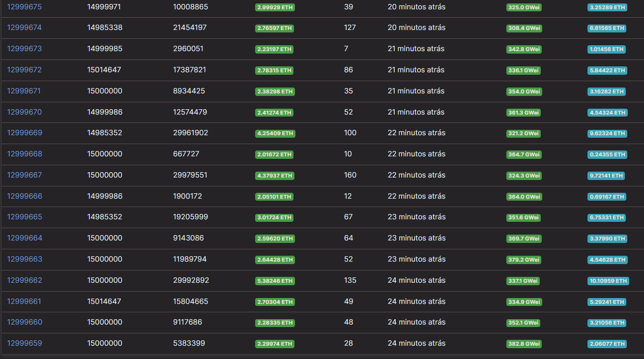Open block 12999662 link
The image size is (644, 359).
(25, 280)
